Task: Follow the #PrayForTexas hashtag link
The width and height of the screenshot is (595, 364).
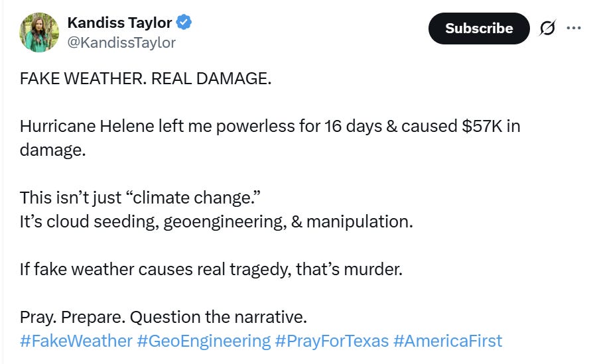Action: click(332, 341)
